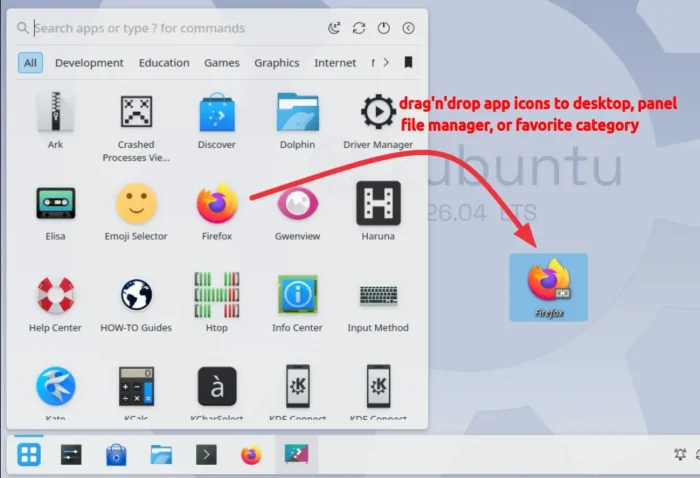Screen dimensions: 700x478
Task: Click the sleep icon in launcher header
Action: pyautogui.click(x=334, y=28)
